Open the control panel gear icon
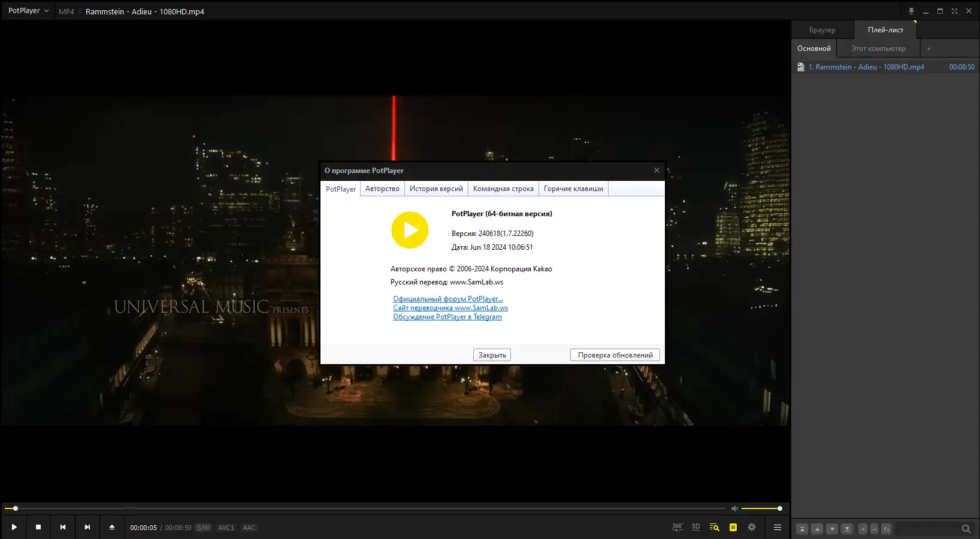Screen dimensions: 980x539 point(752,527)
